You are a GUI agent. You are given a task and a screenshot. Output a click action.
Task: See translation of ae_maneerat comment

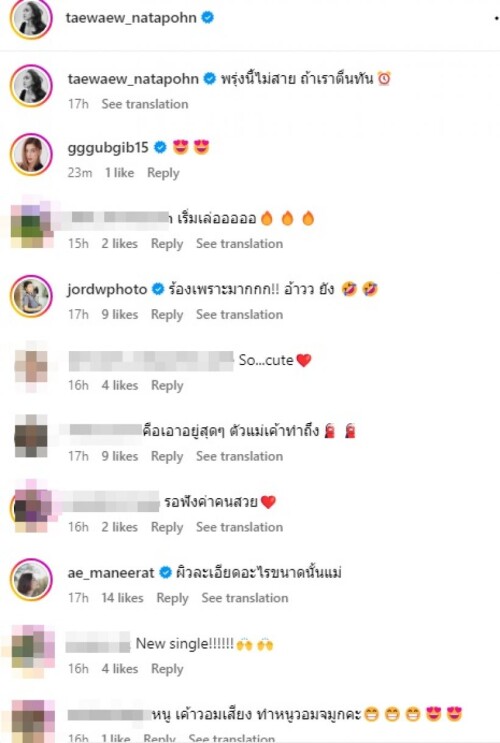coord(245,598)
